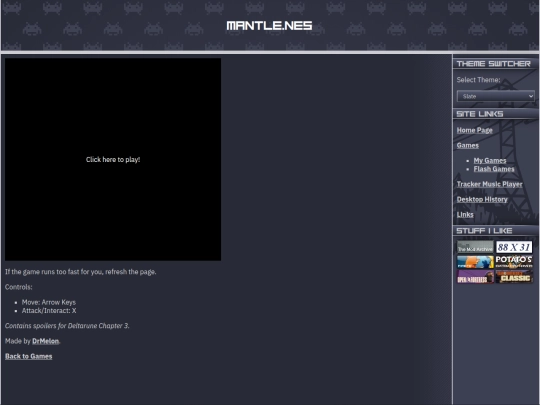Image resolution: width=540 pixels, height=405 pixels.
Task: Click the Deltarune spoilers notice text
Action: click(67, 325)
